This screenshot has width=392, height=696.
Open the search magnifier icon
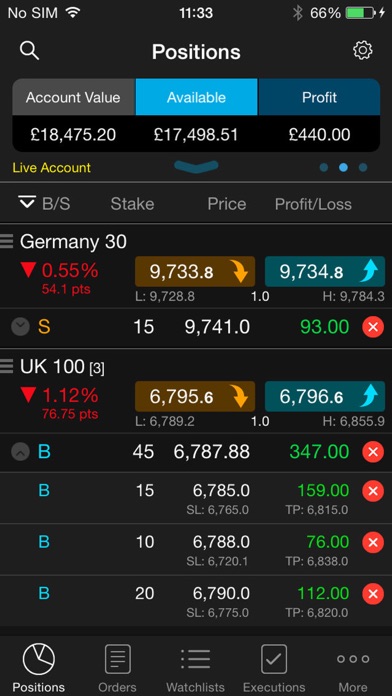pos(29,51)
